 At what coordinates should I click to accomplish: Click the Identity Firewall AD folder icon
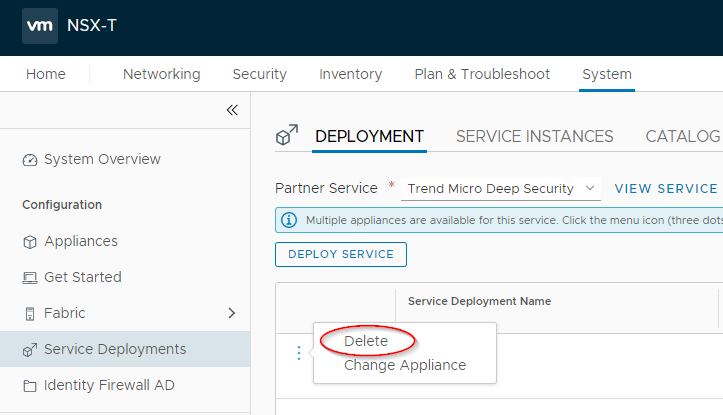[x=29, y=386]
